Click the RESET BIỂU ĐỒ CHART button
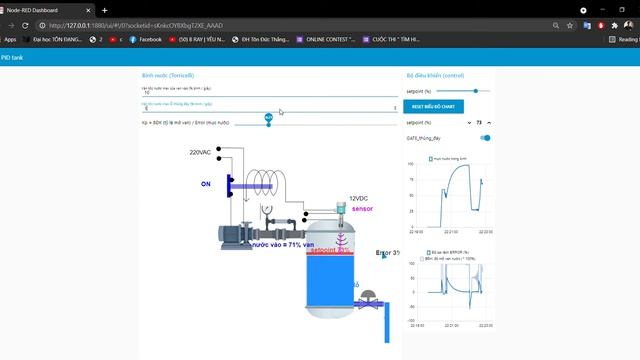 (x=433, y=107)
